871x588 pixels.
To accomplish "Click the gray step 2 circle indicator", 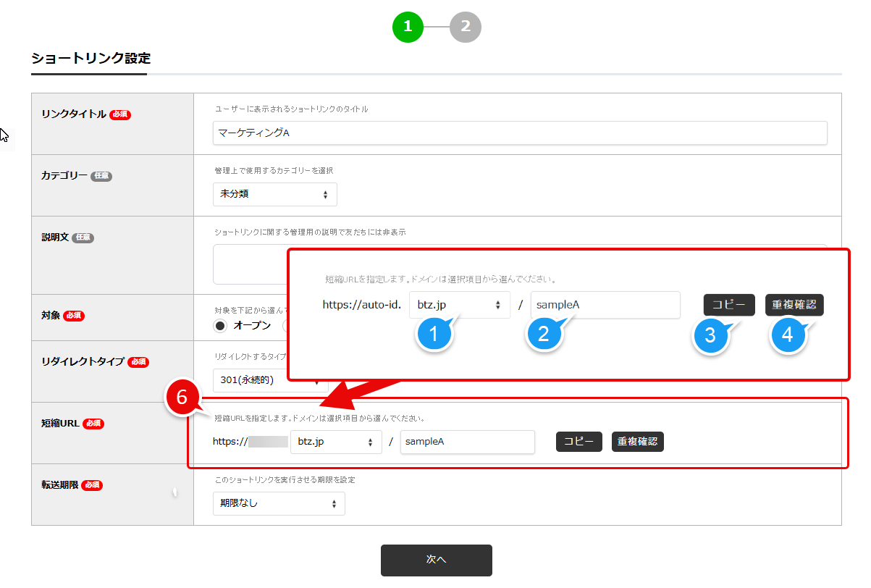I will 466,28.
